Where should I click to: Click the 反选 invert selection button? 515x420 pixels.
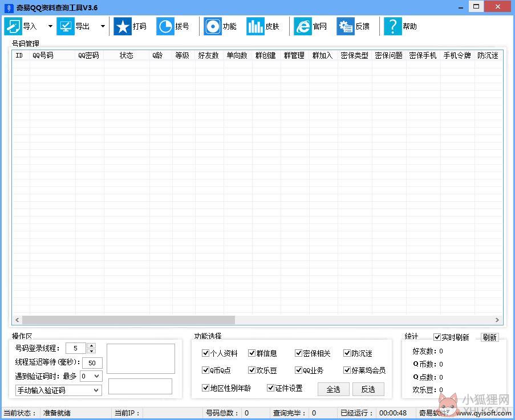point(368,389)
